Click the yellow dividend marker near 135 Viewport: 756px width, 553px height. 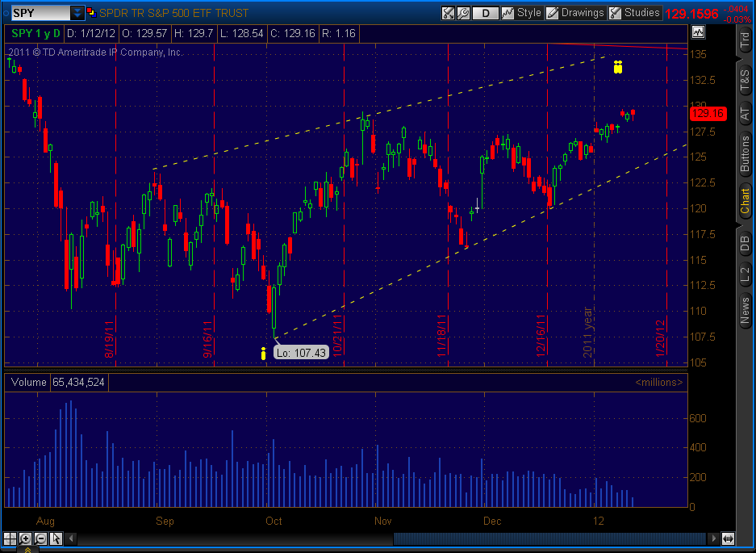coord(617,67)
